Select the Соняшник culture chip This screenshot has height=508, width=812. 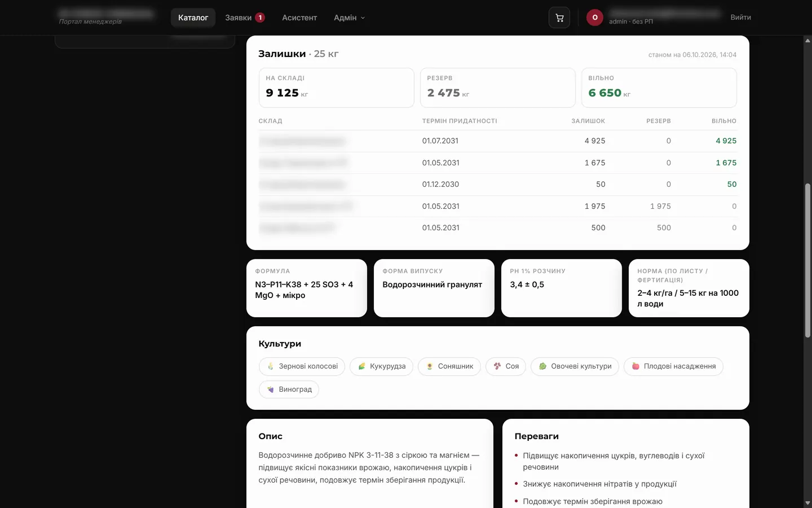[x=449, y=366]
